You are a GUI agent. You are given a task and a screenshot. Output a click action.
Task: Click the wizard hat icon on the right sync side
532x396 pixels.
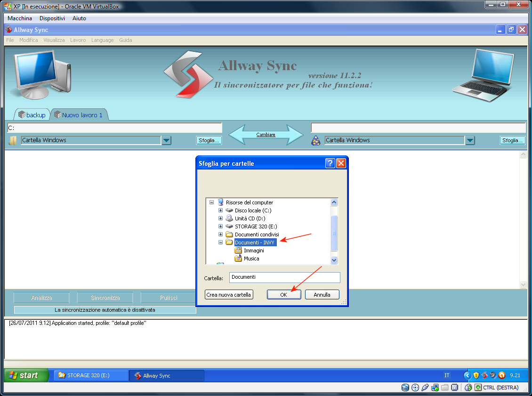tap(316, 140)
